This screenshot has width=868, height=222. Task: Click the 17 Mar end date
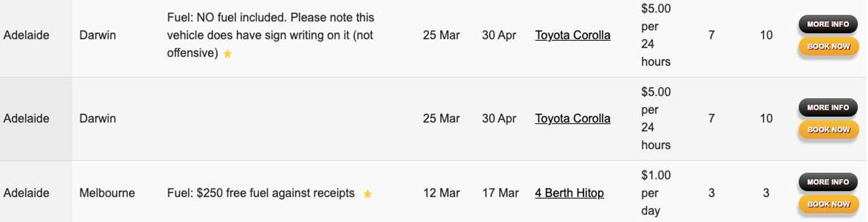[500, 193]
